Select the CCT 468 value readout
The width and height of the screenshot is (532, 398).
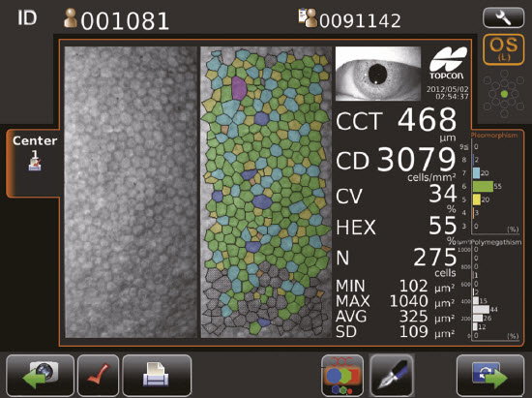click(427, 119)
